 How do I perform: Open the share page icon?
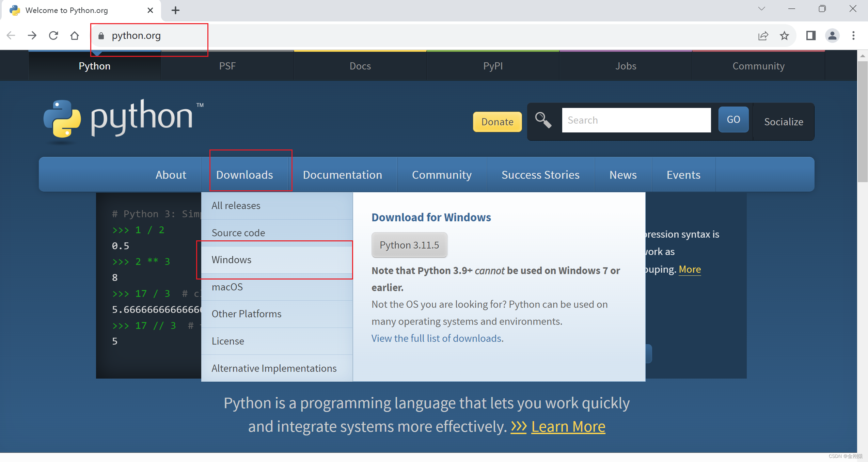763,35
